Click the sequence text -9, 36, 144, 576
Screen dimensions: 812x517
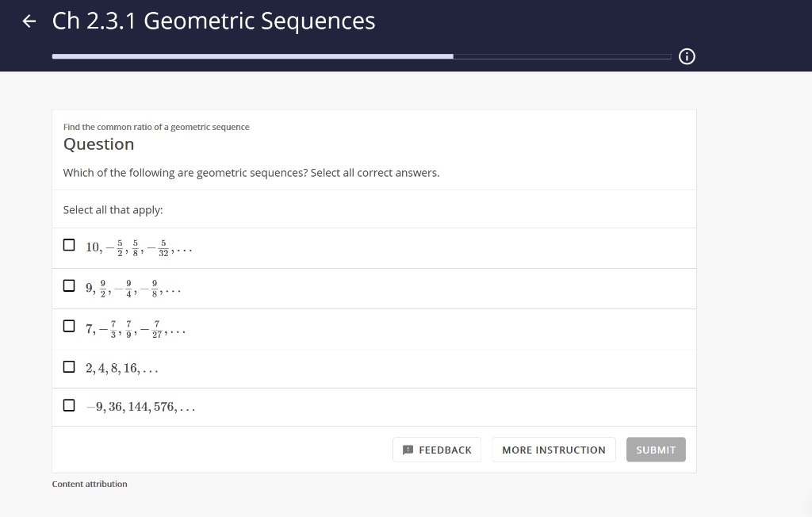140,407
